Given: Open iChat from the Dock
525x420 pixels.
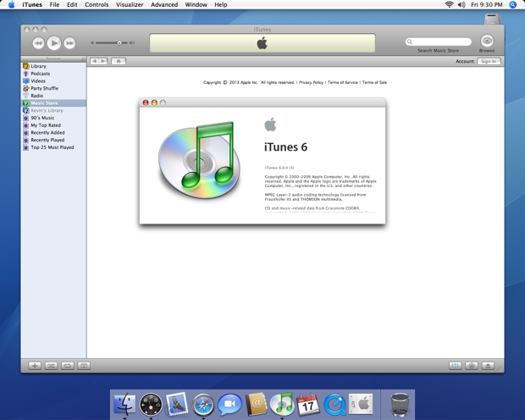Looking at the screenshot, I should (229, 404).
